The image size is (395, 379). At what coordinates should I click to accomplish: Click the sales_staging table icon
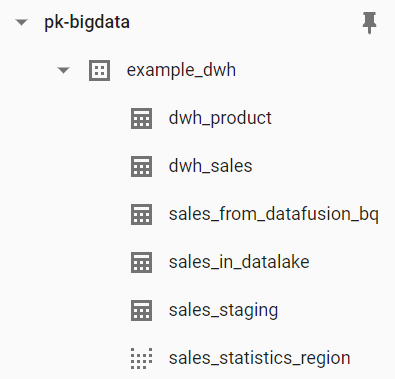141,310
